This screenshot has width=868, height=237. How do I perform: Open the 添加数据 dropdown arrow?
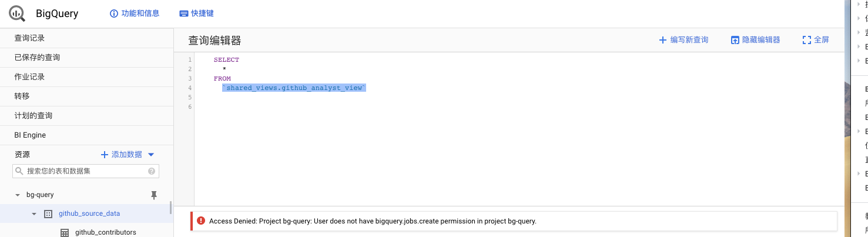pyautogui.click(x=151, y=155)
